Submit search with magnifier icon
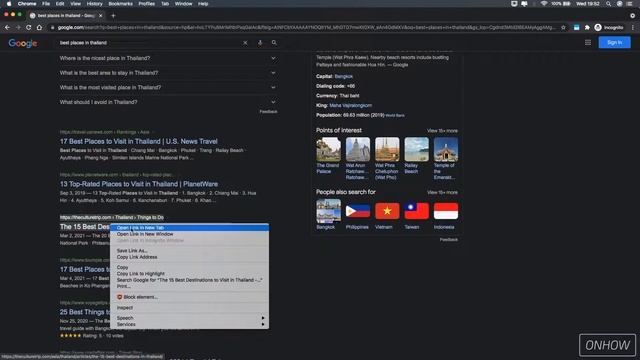The image size is (640, 360). (x=274, y=42)
